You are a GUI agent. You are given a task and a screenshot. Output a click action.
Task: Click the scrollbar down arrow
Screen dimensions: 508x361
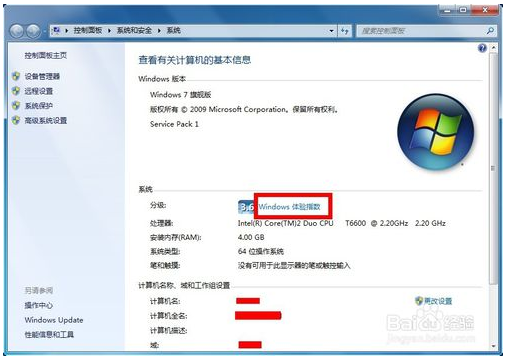(493, 346)
